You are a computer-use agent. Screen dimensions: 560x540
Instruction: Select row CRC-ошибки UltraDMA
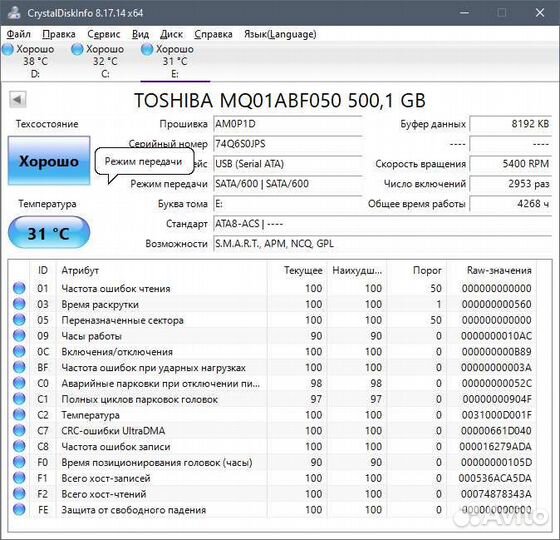273,430
